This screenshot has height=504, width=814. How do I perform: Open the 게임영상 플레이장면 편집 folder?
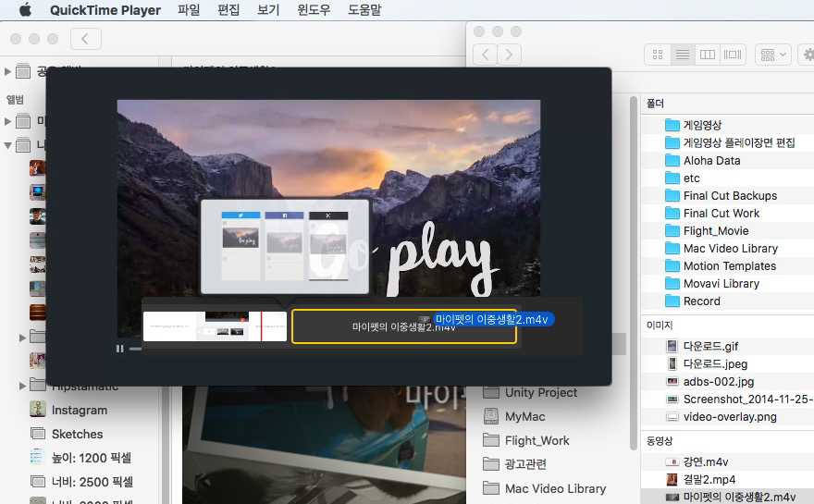739,142
